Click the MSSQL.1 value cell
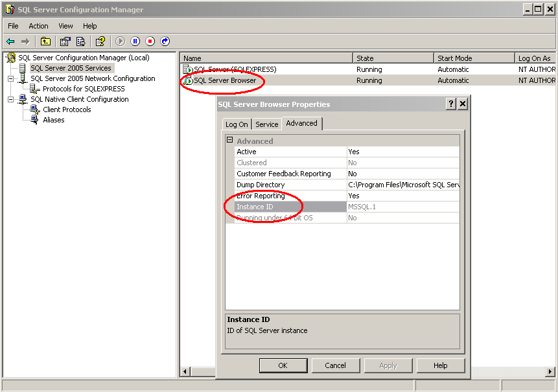Image resolution: width=558 pixels, height=392 pixels. pos(404,207)
